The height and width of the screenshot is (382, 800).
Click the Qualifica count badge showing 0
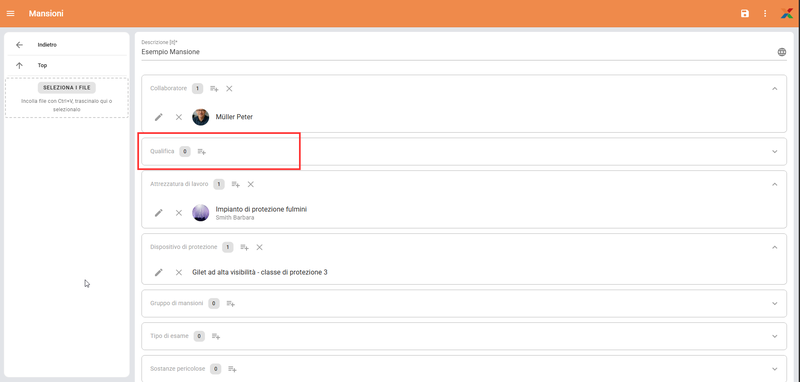tap(185, 151)
